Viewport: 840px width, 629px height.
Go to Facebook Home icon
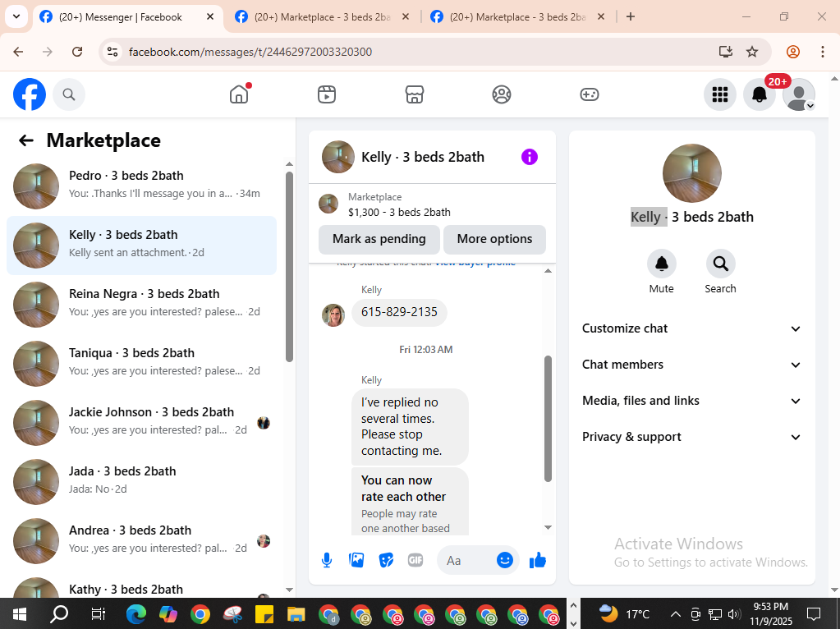pyautogui.click(x=239, y=94)
